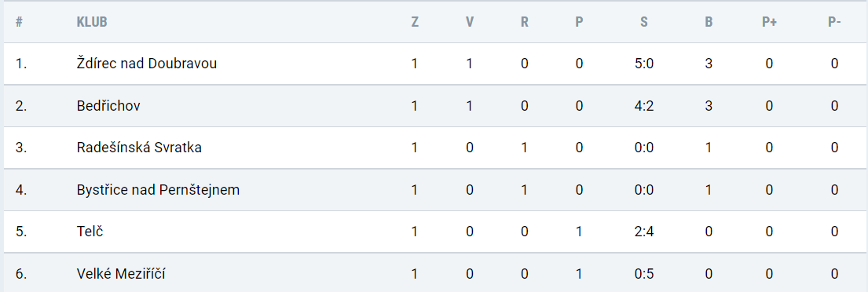Open the Velké Meziříčí club entry

point(121,274)
